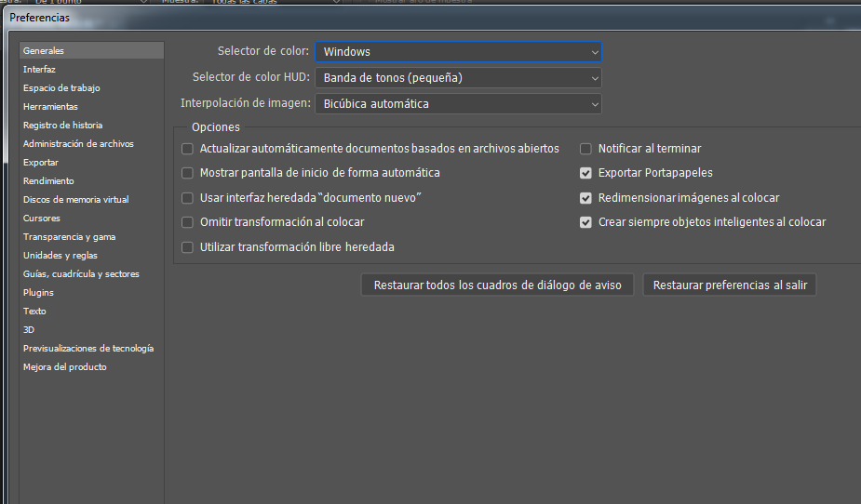Open the Selector de color HUD dropdown
The height and width of the screenshot is (504, 861).
tap(458, 78)
